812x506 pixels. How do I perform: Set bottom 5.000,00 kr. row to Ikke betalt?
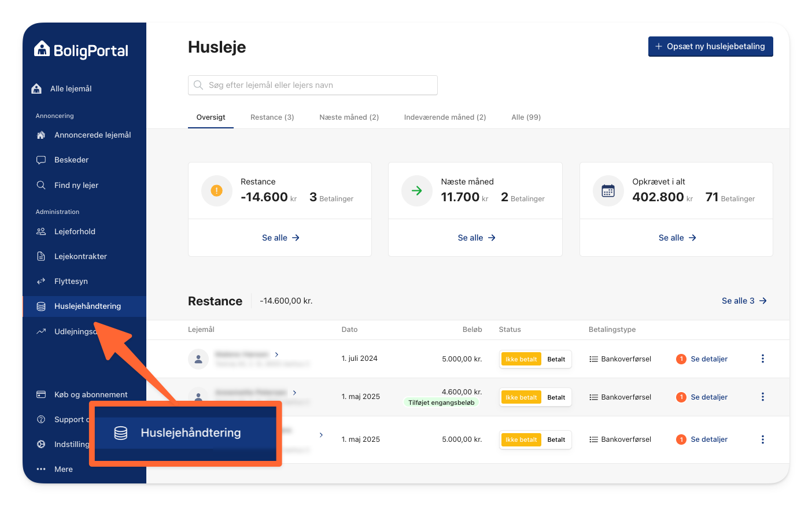pos(521,439)
